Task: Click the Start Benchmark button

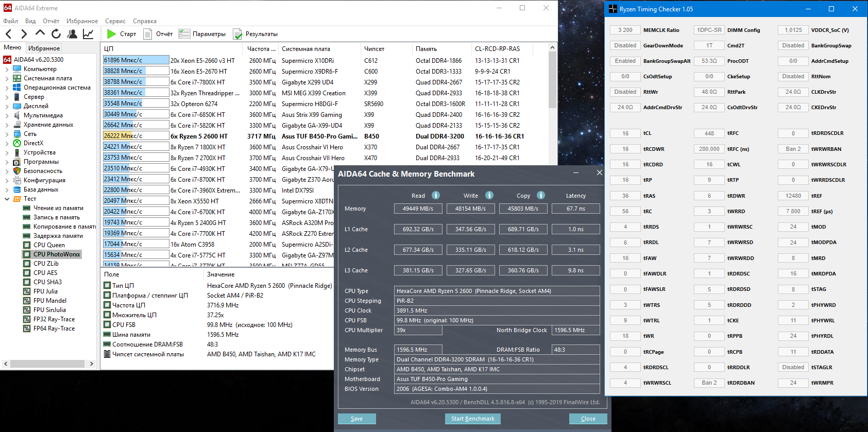Action: (473, 419)
